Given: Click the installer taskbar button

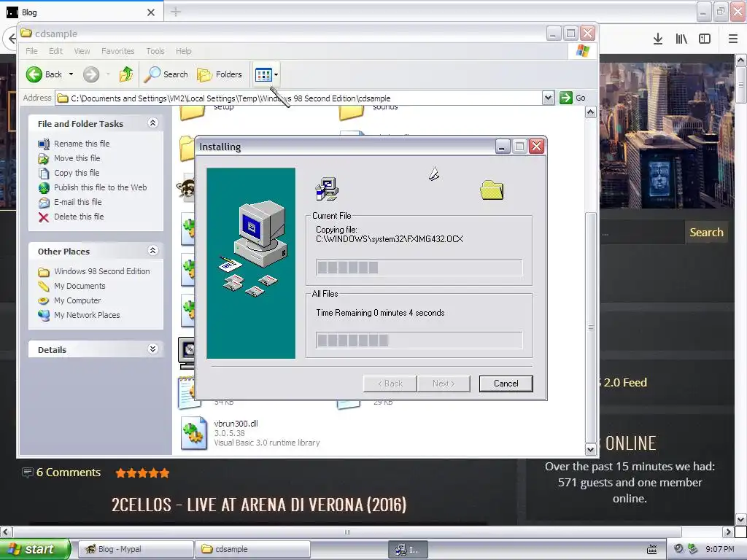Looking at the screenshot, I should (408, 550).
